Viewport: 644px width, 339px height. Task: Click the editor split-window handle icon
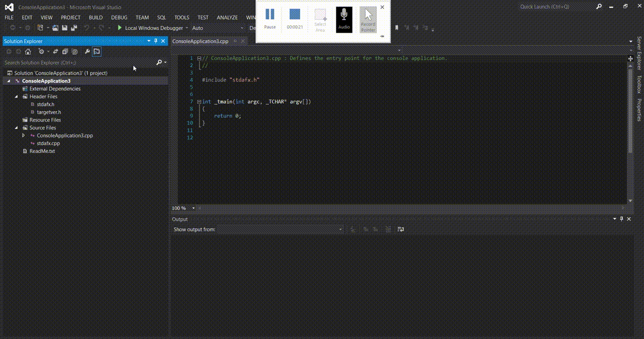pyautogui.click(x=630, y=59)
